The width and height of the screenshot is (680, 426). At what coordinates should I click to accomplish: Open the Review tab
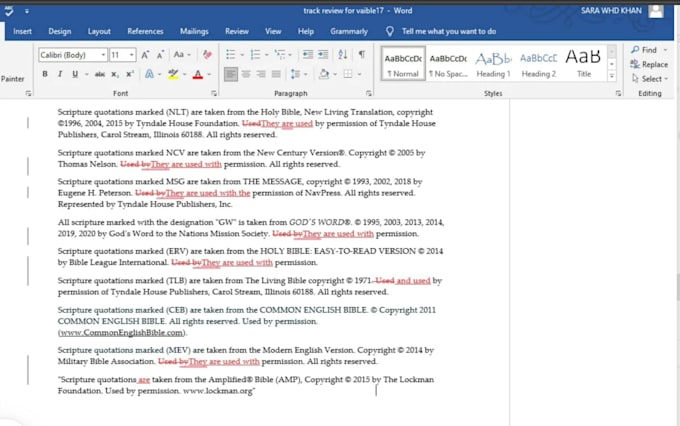coord(237,31)
